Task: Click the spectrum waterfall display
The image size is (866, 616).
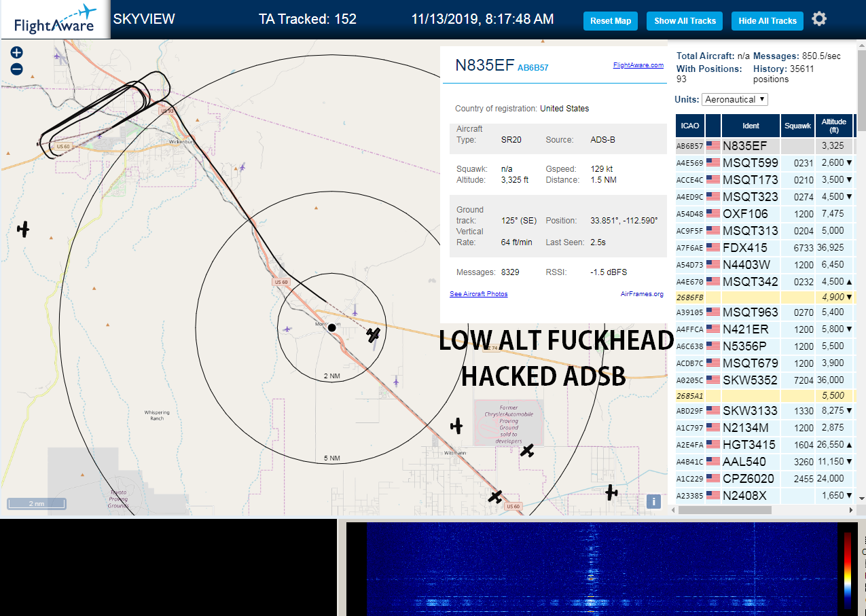Action: click(601, 569)
